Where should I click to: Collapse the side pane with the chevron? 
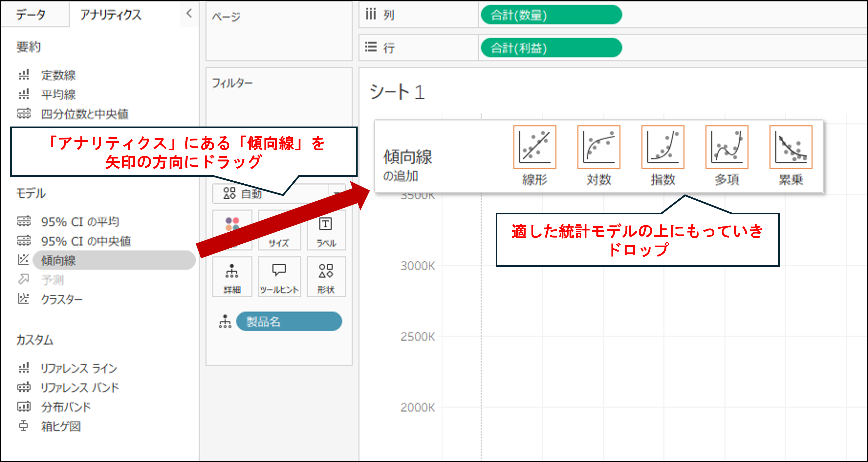point(189,14)
